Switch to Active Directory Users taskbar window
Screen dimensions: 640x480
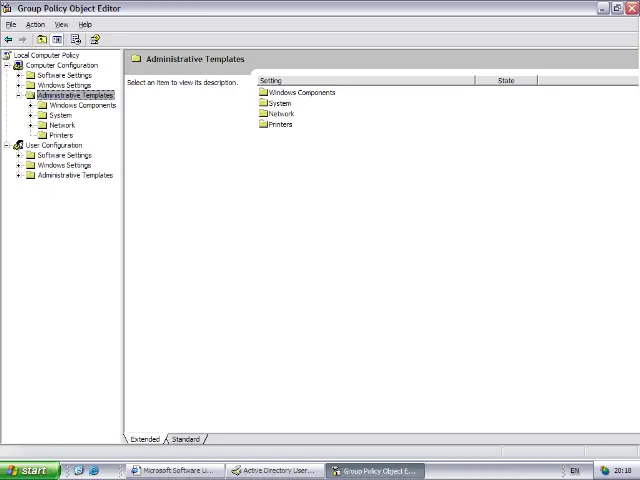(276, 471)
